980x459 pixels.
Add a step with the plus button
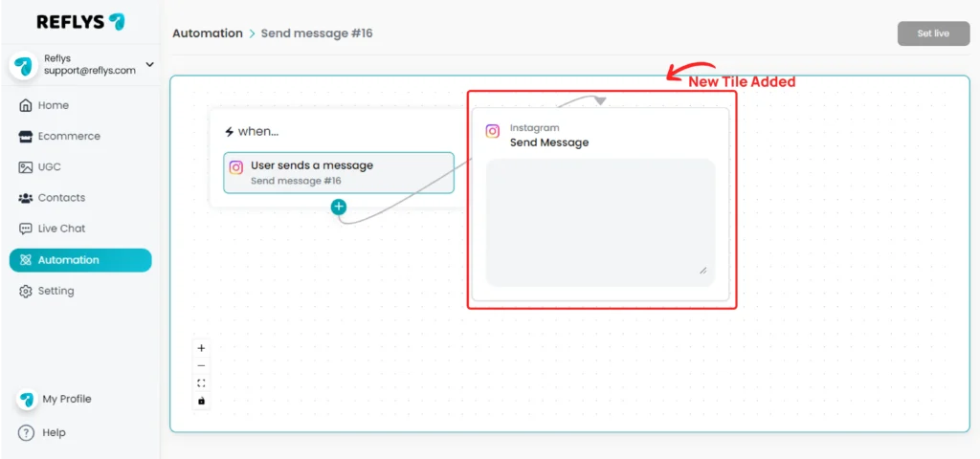click(339, 207)
